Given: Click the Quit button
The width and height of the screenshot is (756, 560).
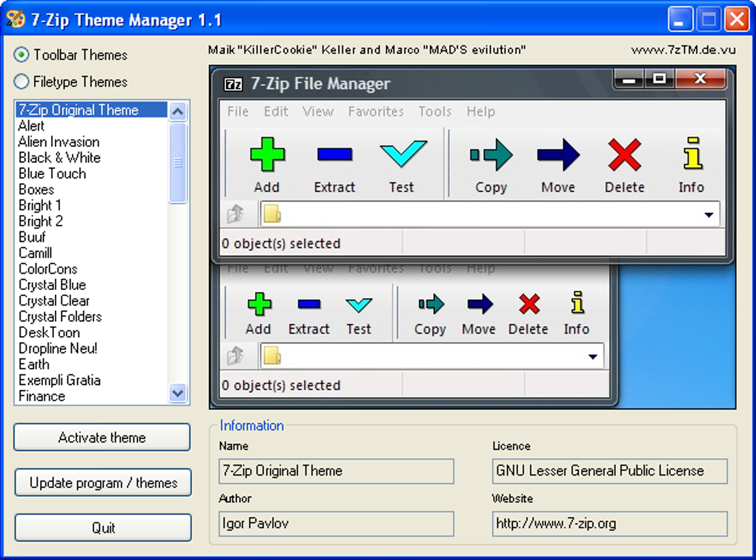Looking at the screenshot, I should (103, 527).
